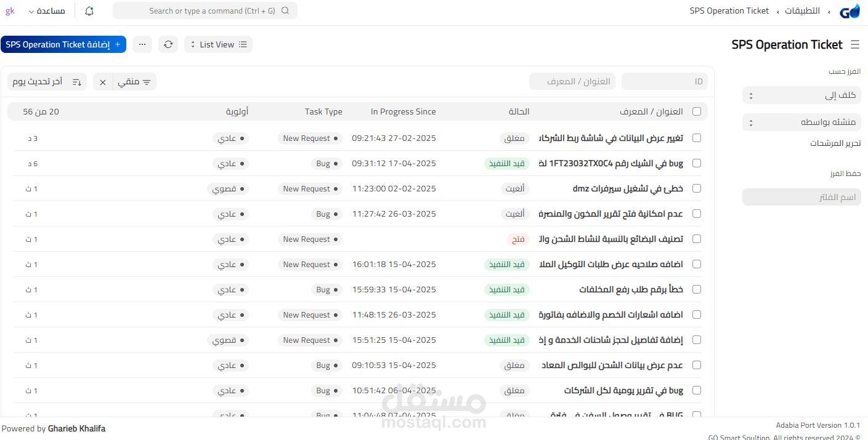
Task: Check row 'تصنيف البضائع بالنسبة لنشاط الشحن'
Action: (x=697, y=239)
